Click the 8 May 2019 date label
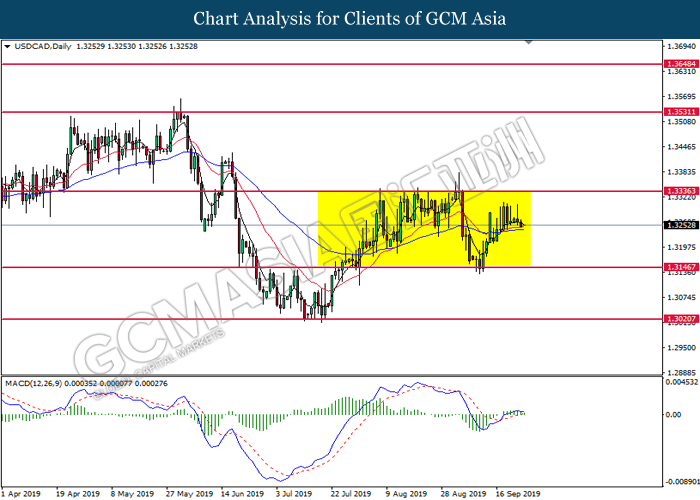The height and width of the screenshot is (500, 700). [x=133, y=494]
